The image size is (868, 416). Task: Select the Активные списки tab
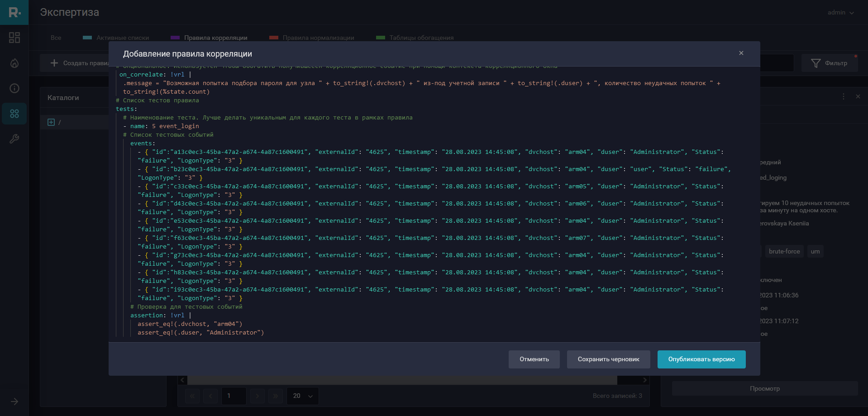click(122, 38)
